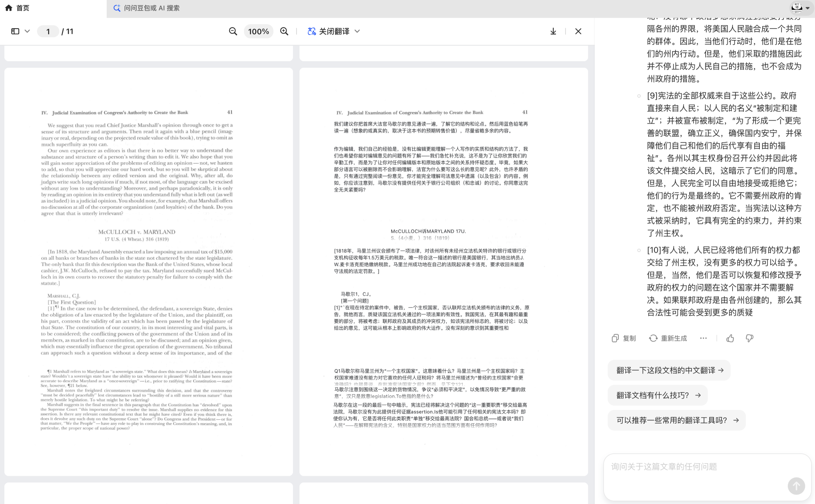The height and width of the screenshot is (504, 815).
Task: Click the 重新生成 regenerate button
Action: point(668,338)
